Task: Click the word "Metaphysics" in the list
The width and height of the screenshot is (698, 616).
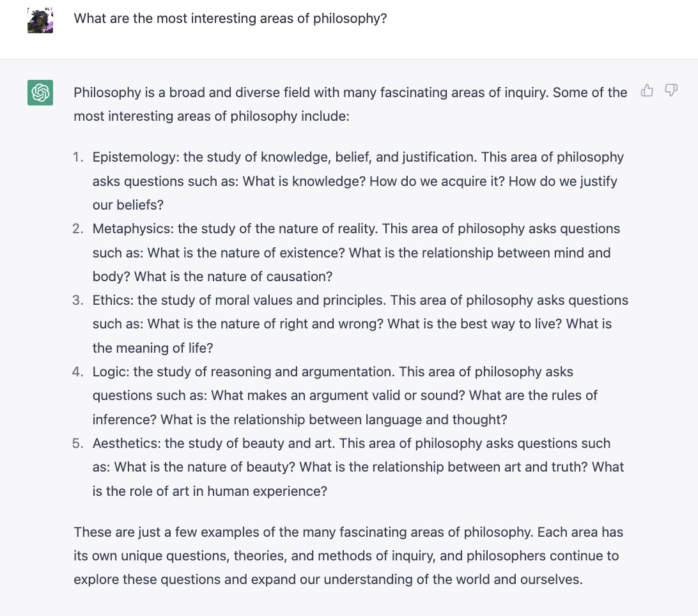Action: [132, 229]
